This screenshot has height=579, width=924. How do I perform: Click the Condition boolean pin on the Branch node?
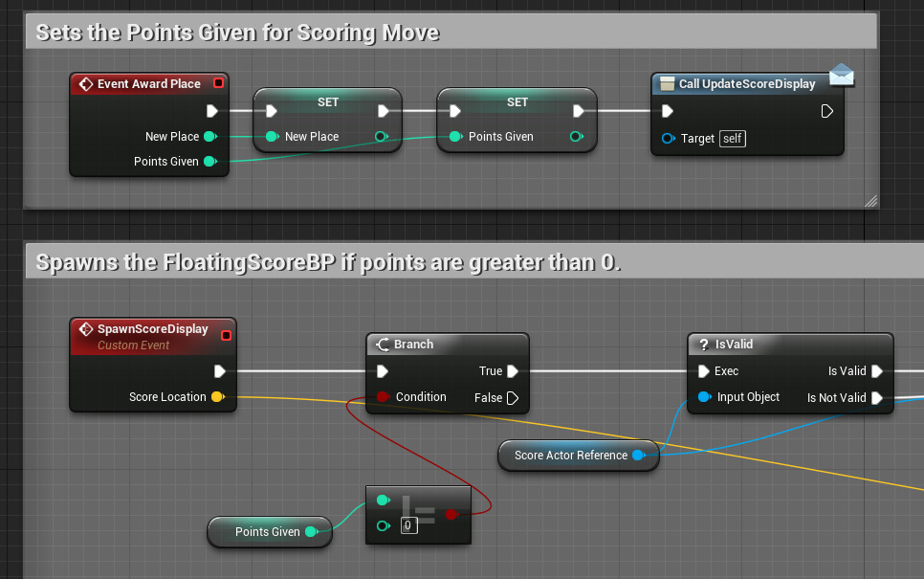(x=384, y=397)
